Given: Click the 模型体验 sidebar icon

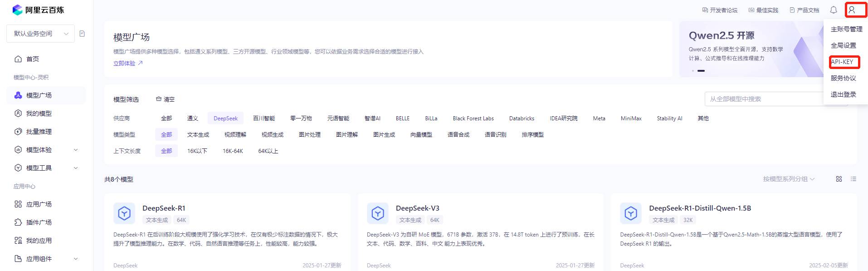Looking at the screenshot, I should pos(18,150).
